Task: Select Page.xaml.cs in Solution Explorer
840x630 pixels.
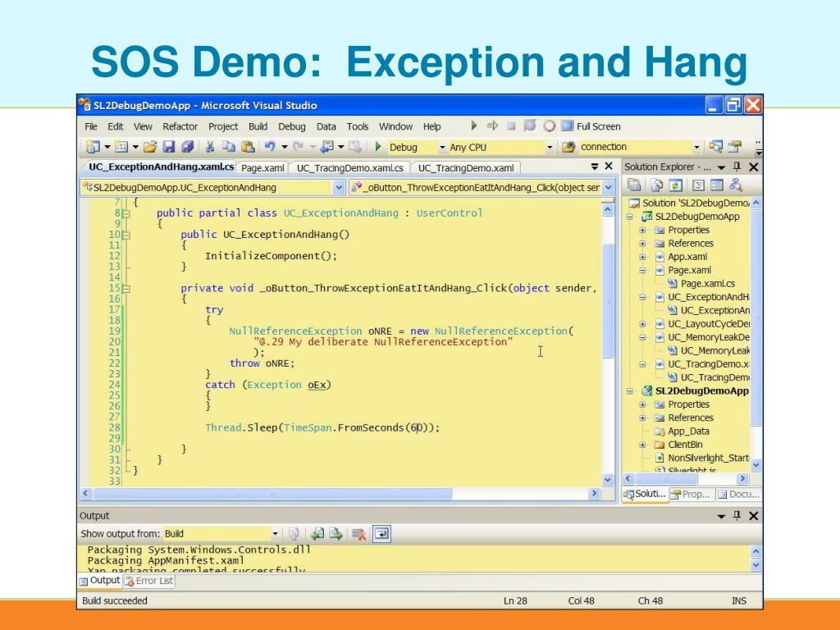Action: [708, 284]
